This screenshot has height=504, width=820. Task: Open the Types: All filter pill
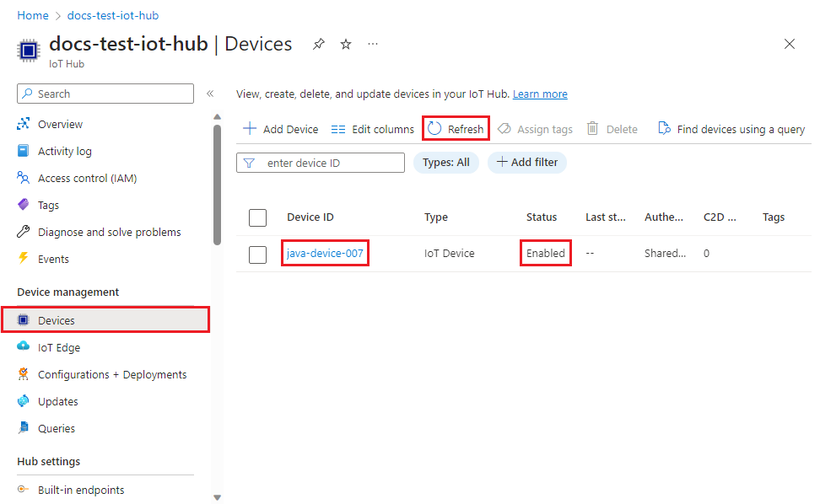[x=446, y=163]
